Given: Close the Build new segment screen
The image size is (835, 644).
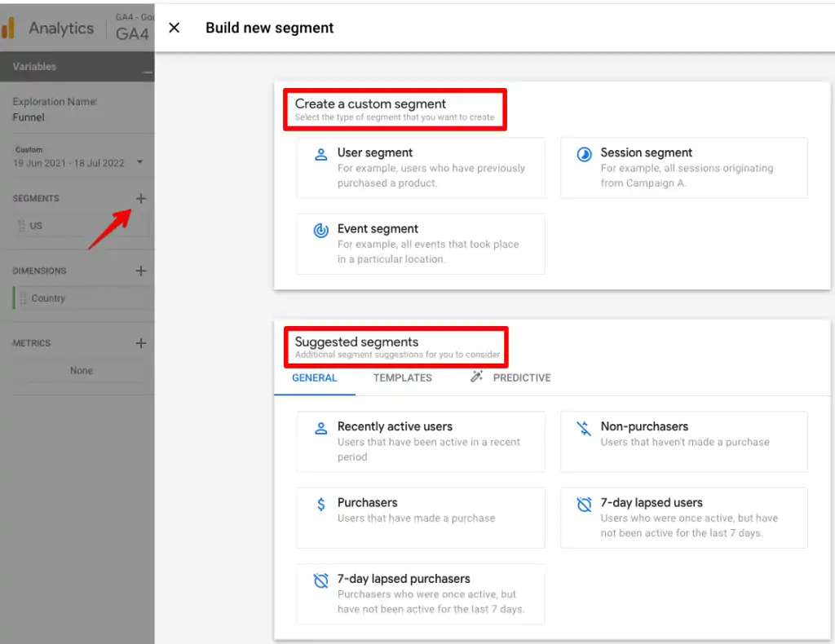Looking at the screenshot, I should [x=174, y=27].
